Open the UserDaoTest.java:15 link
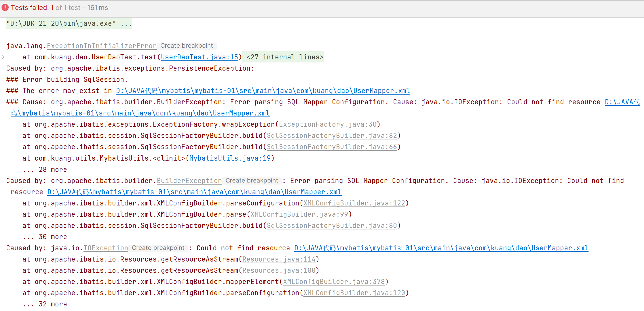The image size is (644, 311). [x=199, y=57]
